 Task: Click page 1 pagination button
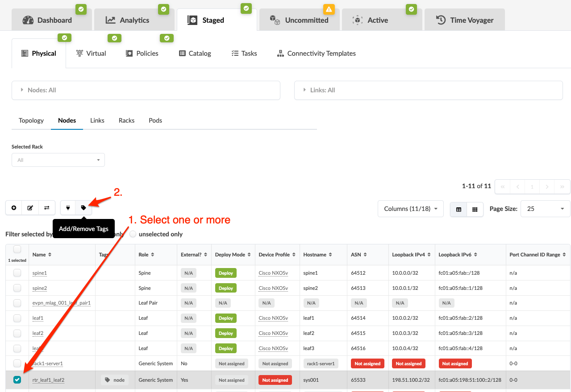(532, 187)
